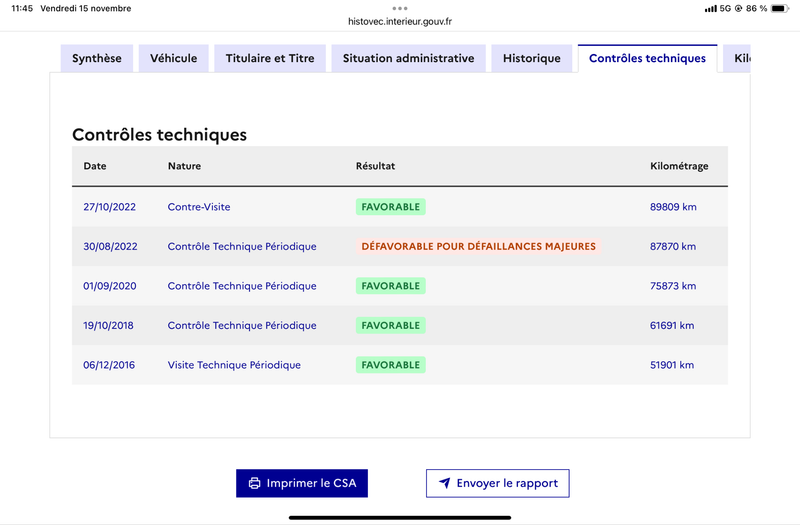Click the Nature column header
Image resolution: width=800 pixels, height=525 pixels.
click(184, 166)
